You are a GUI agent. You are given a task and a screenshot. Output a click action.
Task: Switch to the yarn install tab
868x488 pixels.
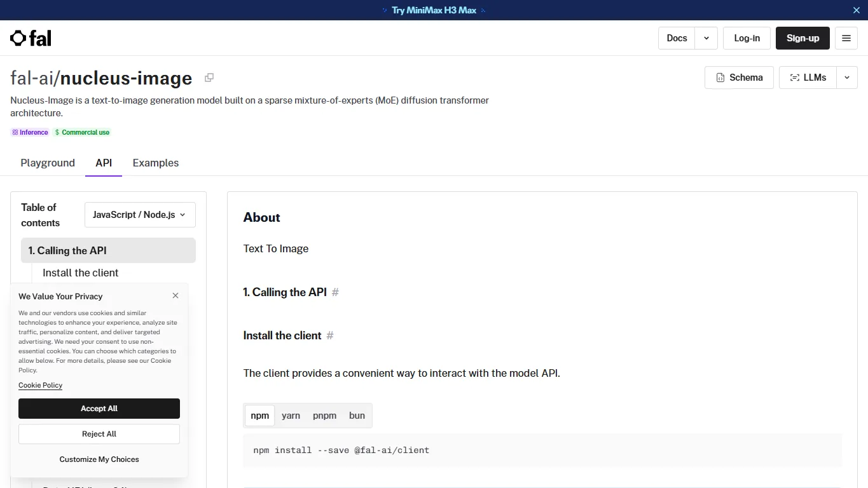(x=291, y=416)
